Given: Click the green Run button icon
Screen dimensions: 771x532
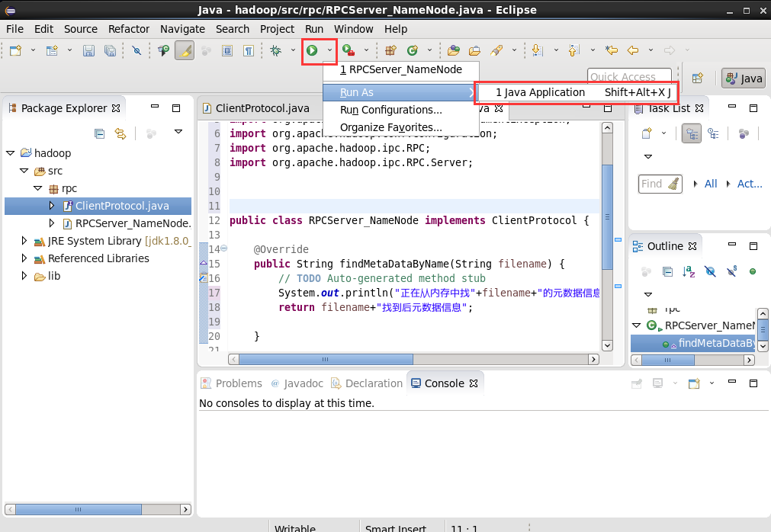Looking at the screenshot, I should click(x=312, y=50).
